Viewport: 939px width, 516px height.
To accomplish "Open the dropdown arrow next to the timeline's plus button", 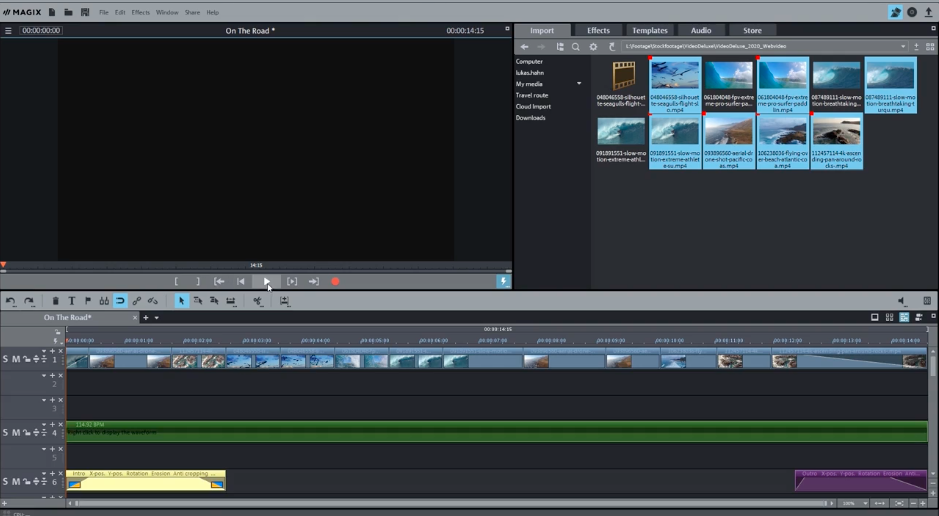I will point(156,318).
